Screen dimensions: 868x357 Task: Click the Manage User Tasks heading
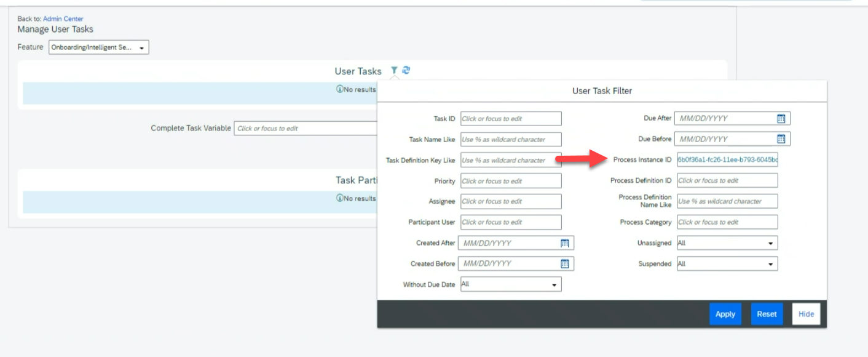point(55,29)
